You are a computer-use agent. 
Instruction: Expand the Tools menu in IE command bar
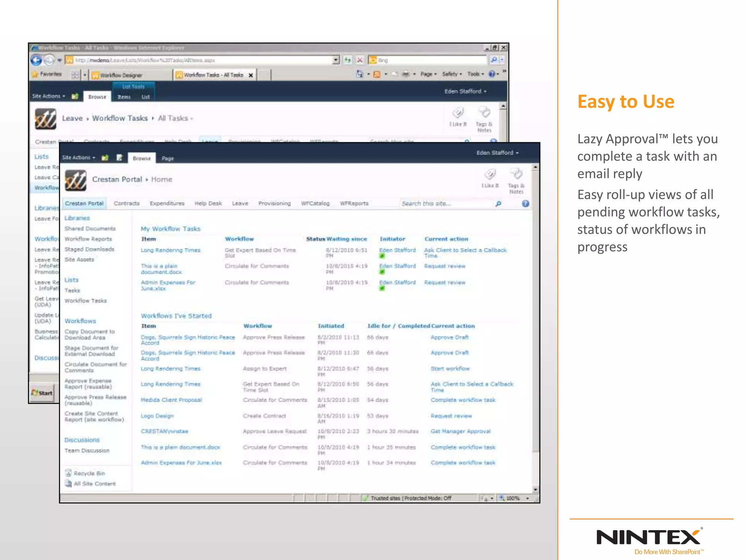coord(476,74)
